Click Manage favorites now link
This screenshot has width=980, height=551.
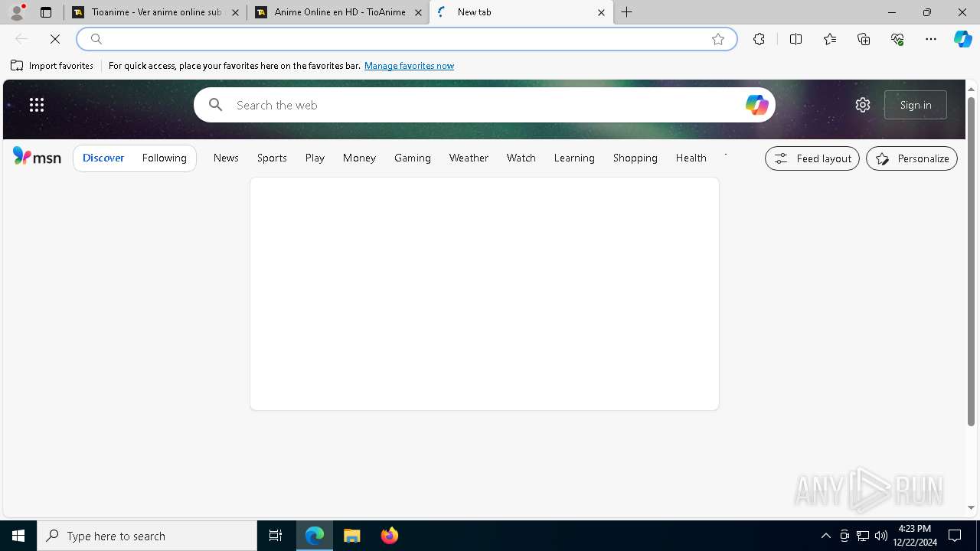[x=409, y=66]
